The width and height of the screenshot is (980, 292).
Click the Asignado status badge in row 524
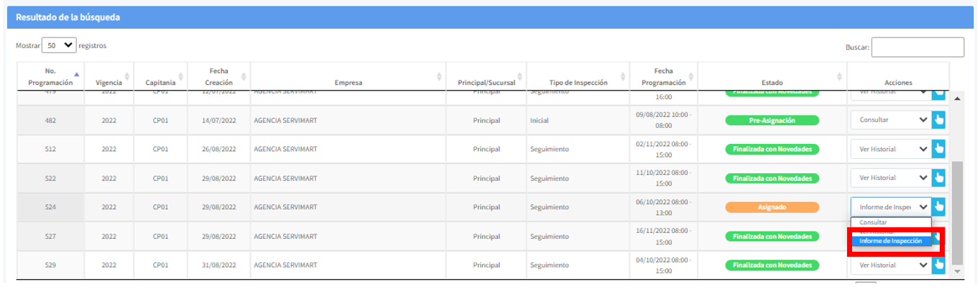(772, 207)
